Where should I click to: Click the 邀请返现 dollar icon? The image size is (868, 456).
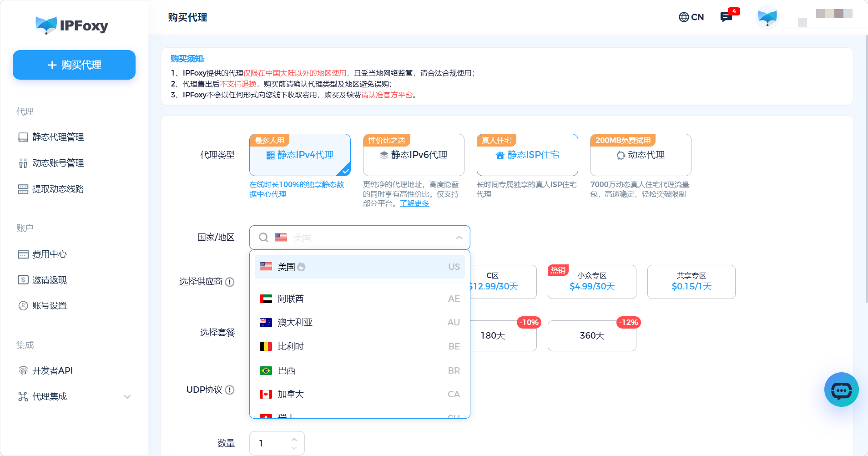23,280
